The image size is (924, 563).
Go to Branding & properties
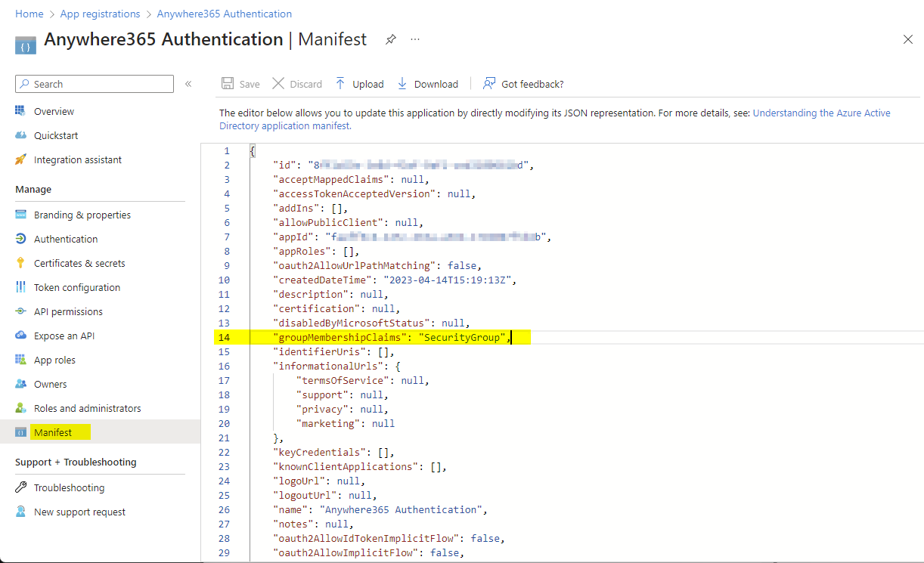[82, 215]
